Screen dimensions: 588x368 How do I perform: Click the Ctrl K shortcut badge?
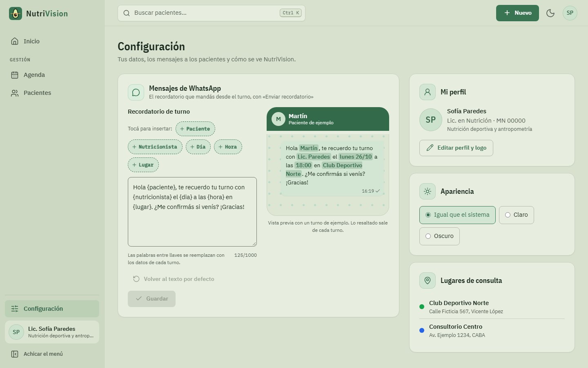point(291,13)
